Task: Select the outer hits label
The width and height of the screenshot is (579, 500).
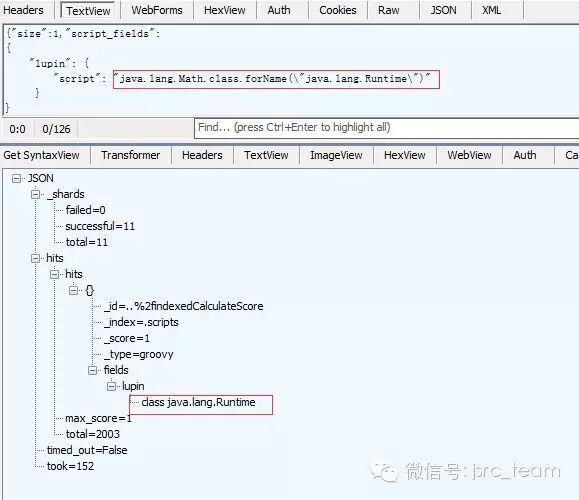Action: pyautogui.click(x=55, y=258)
